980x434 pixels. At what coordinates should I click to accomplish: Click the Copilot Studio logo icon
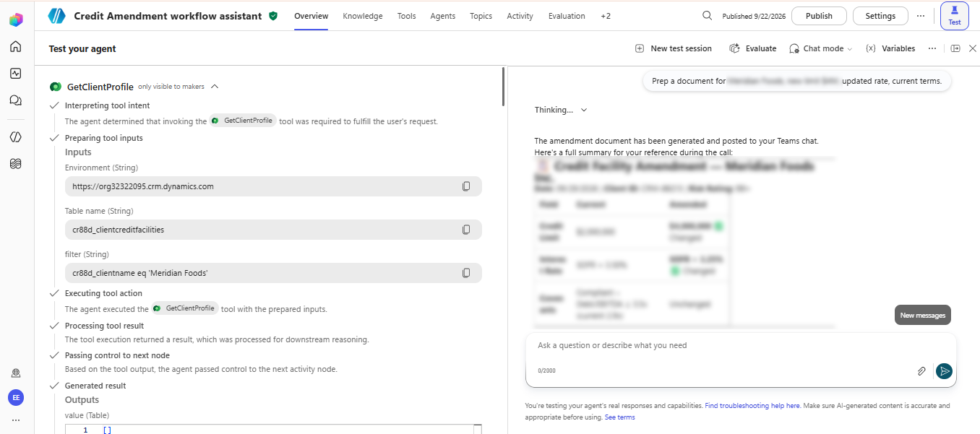coord(15,19)
